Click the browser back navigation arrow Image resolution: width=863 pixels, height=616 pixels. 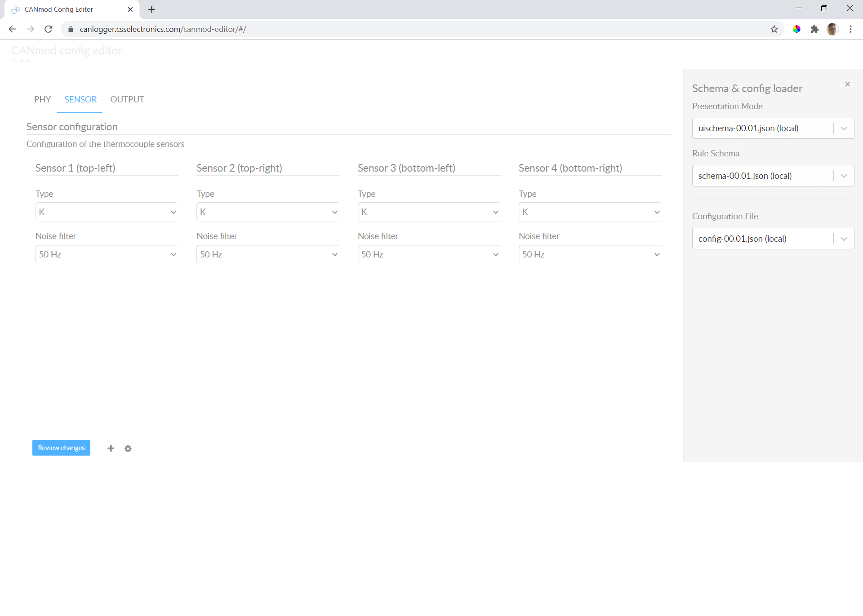click(13, 29)
